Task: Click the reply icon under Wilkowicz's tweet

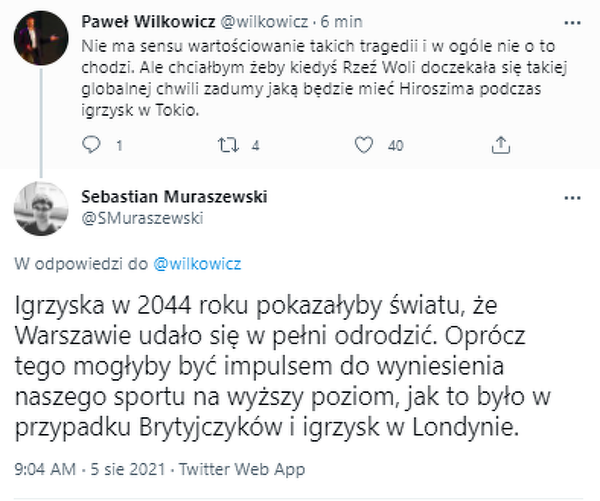Action: [x=92, y=145]
